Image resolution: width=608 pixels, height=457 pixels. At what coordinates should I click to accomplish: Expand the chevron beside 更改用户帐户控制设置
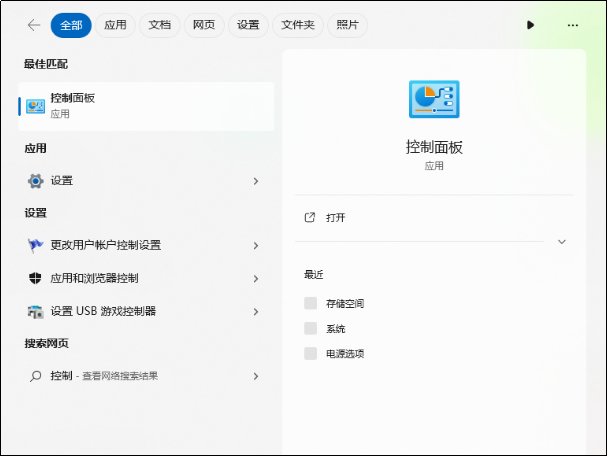256,245
